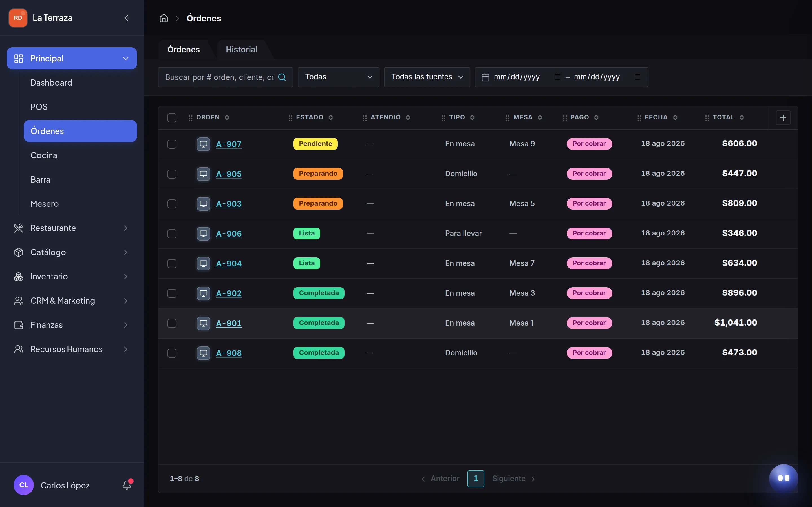The image size is (812, 507).
Task: Click the monitor icon beside order A-907
Action: (x=203, y=144)
